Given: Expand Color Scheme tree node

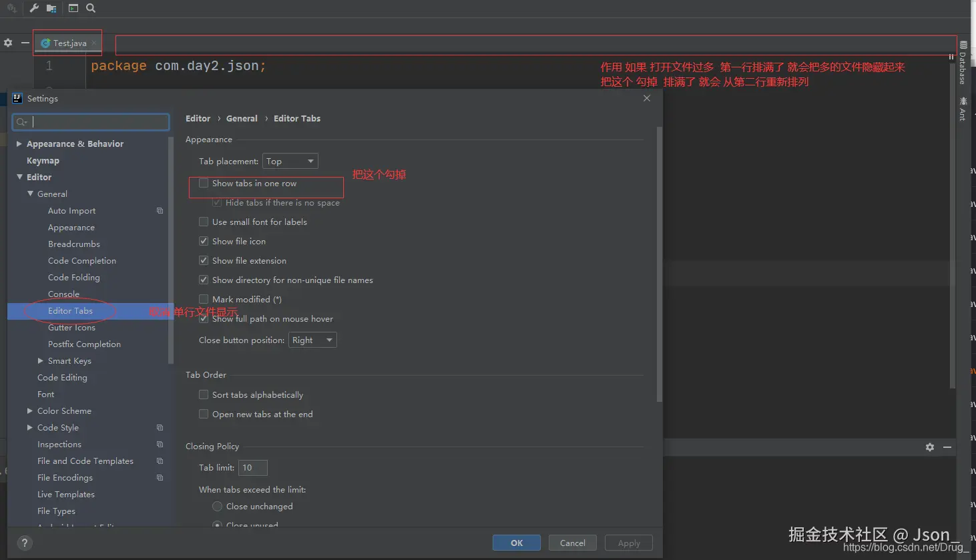Looking at the screenshot, I should 30,411.
